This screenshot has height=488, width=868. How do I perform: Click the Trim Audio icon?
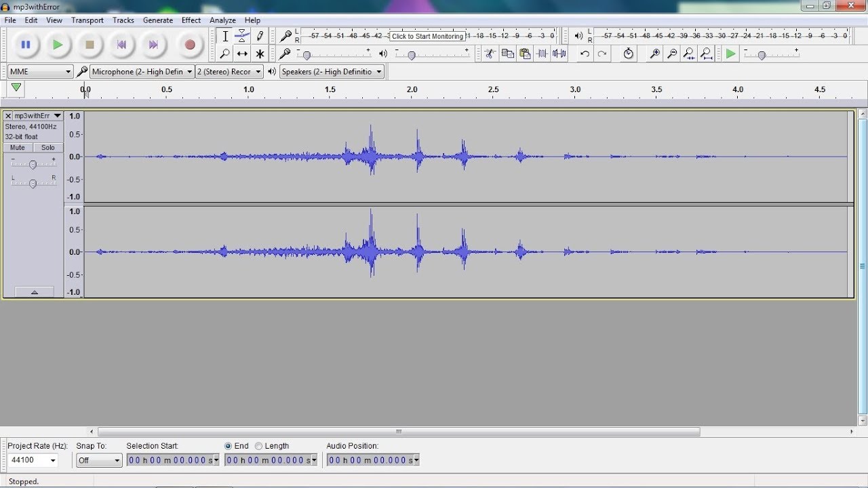(542, 54)
